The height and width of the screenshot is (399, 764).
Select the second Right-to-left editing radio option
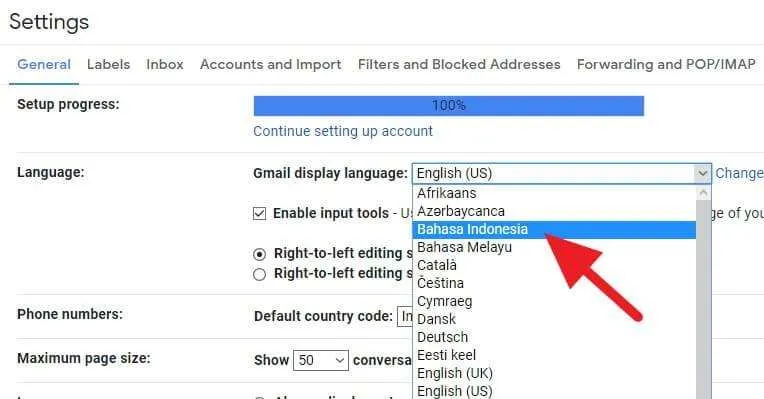pos(260,274)
